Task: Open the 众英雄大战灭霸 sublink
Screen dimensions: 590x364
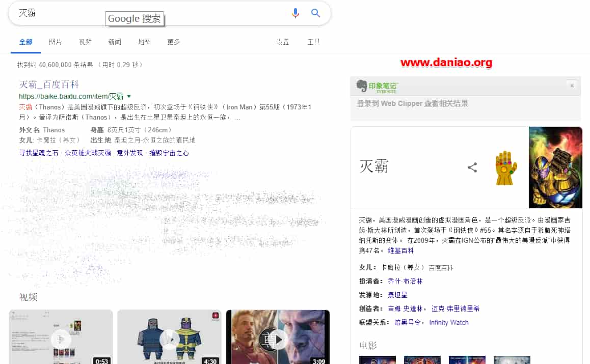Action: tap(88, 153)
